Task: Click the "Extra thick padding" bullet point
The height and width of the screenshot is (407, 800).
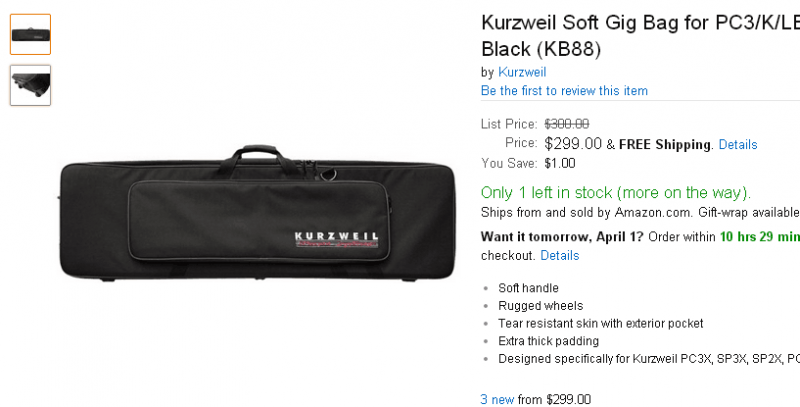Action: click(548, 341)
